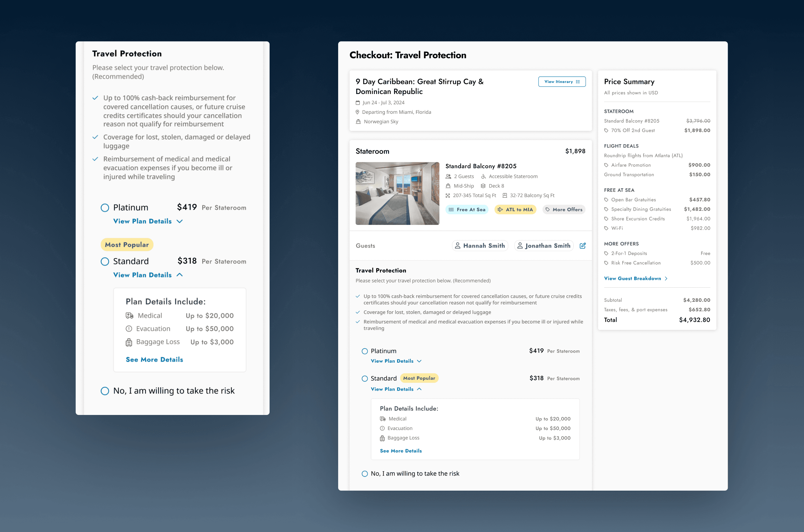Screen dimensions: 804x532
Task: Click strikethrough price $3,796.00
Action: [x=698, y=121]
